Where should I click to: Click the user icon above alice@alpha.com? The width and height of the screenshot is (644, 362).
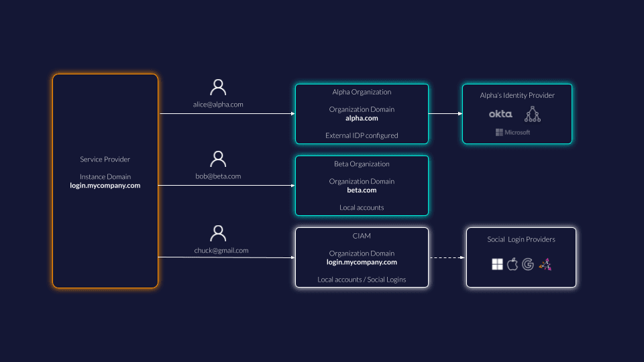[x=218, y=87]
